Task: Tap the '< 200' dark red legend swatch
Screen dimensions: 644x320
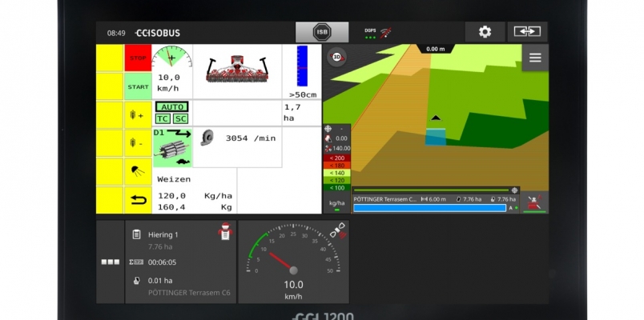Action: click(336, 158)
